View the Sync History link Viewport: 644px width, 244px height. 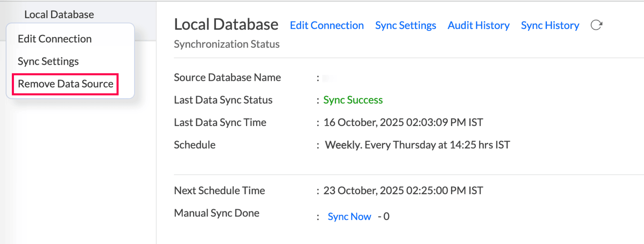pos(550,25)
